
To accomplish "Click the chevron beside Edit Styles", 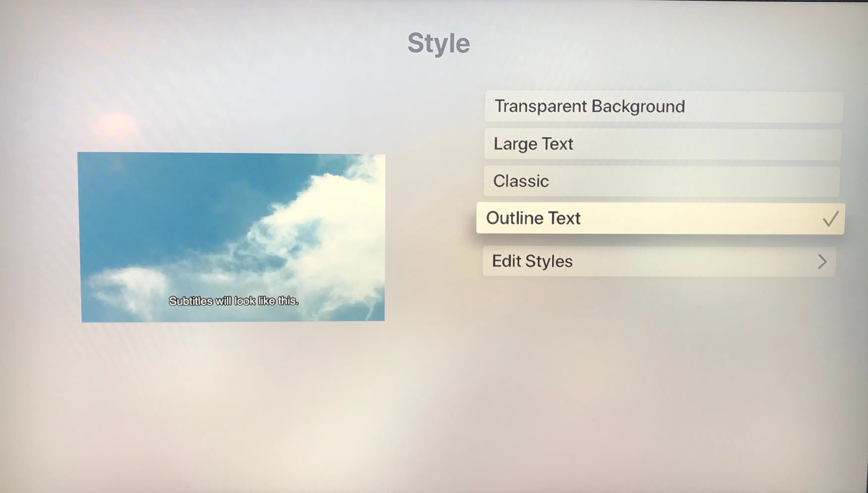I will (x=822, y=262).
